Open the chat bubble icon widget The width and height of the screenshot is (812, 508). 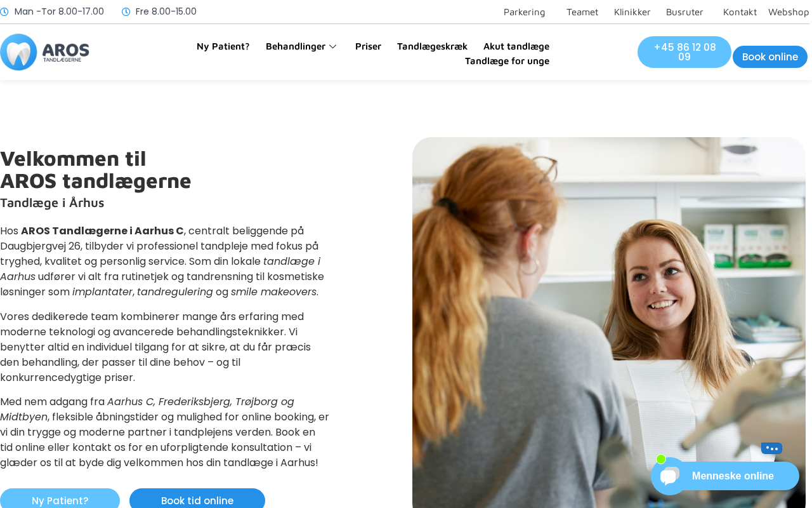pyautogui.click(x=669, y=476)
